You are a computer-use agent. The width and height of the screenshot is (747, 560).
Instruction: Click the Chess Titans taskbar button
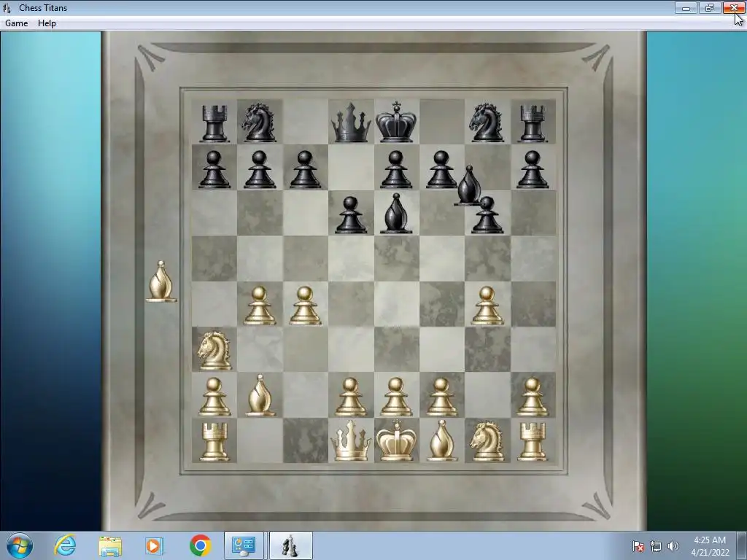point(291,545)
